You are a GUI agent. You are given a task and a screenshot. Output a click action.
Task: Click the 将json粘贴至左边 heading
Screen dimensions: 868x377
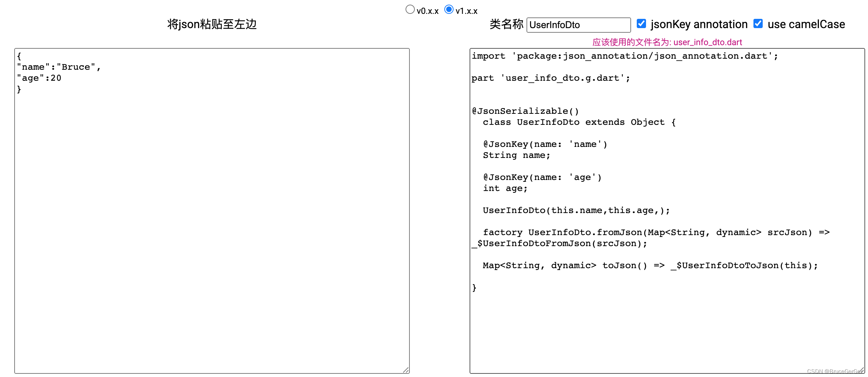point(212,24)
